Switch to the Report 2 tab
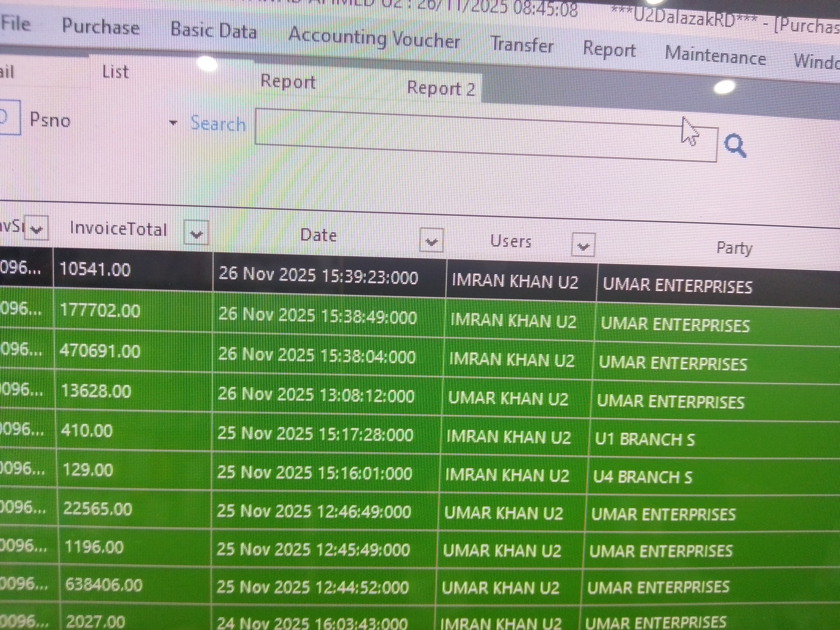 pos(441,88)
